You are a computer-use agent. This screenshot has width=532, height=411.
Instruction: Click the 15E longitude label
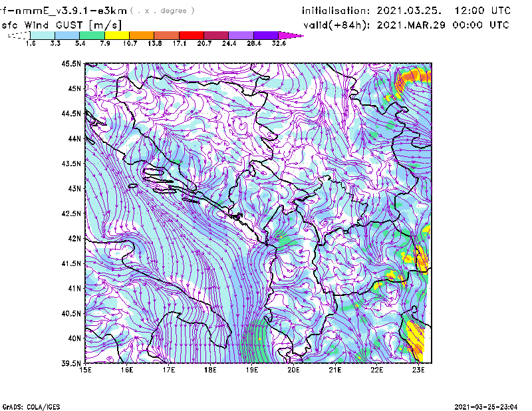[85, 370]
